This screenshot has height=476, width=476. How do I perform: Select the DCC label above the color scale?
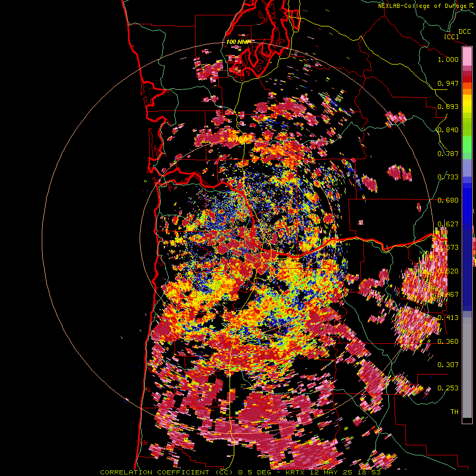[x=464, y=32]
